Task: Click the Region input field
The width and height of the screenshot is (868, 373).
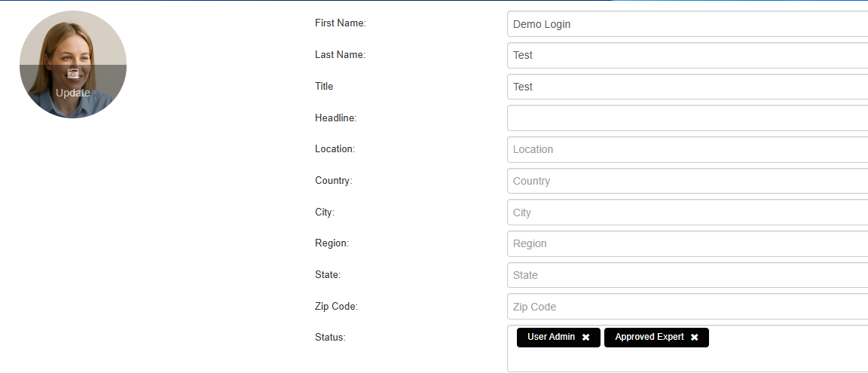Action: click(687, 243)
